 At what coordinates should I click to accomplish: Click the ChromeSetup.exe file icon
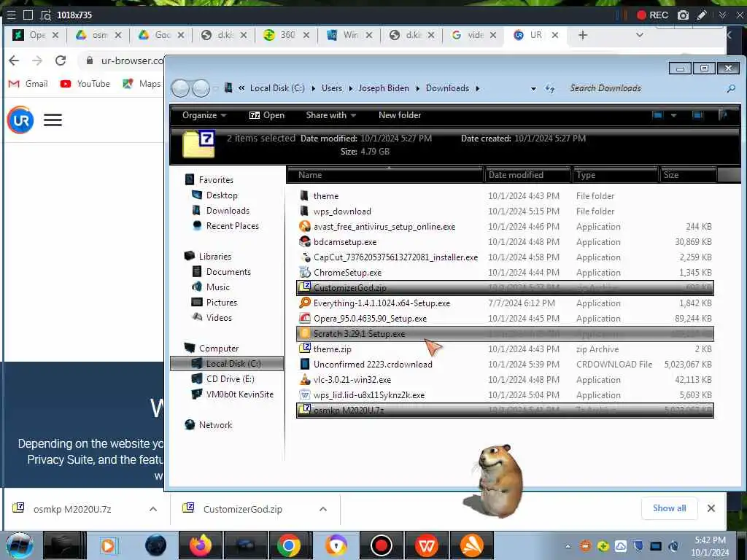304,273
